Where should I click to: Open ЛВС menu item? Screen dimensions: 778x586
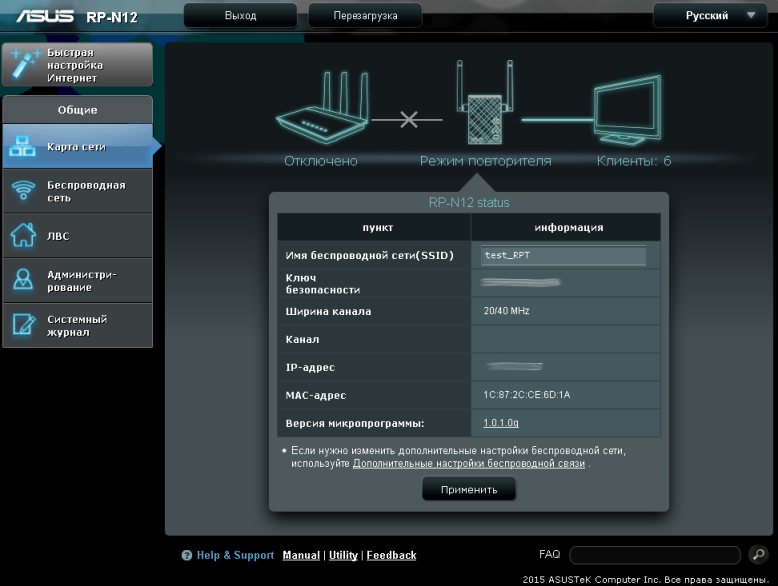[77, 236]
